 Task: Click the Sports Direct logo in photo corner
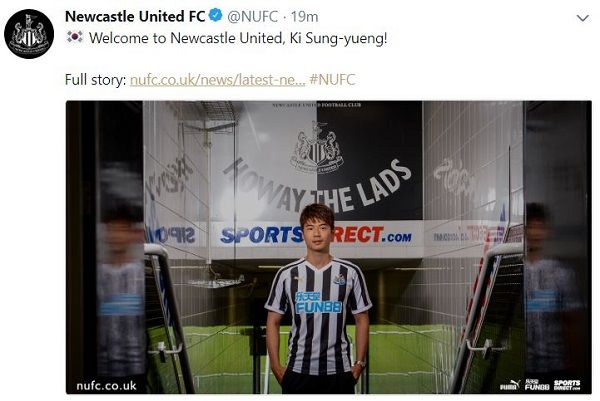(567, 385)
